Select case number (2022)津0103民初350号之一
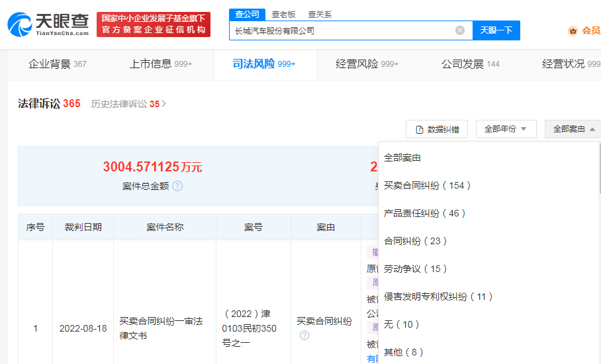Screen dimensions: 601x364 pyautogui.click(x=249, y=328)
